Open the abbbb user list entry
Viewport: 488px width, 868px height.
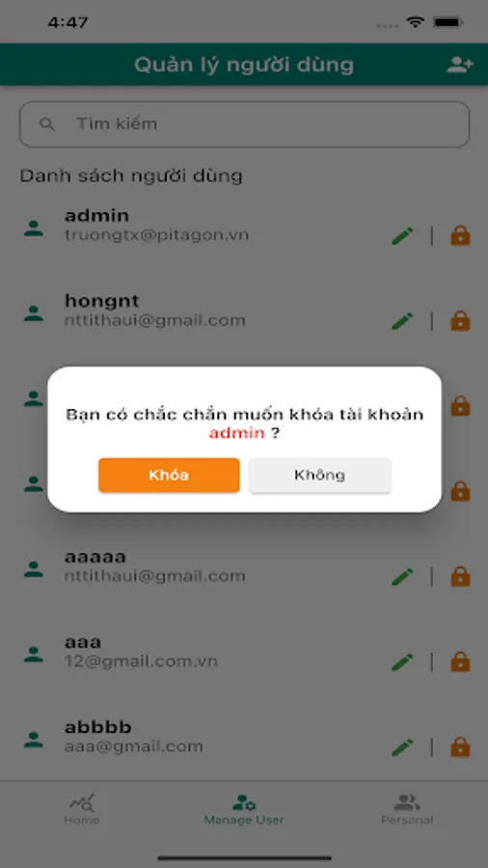click(244, 738)
